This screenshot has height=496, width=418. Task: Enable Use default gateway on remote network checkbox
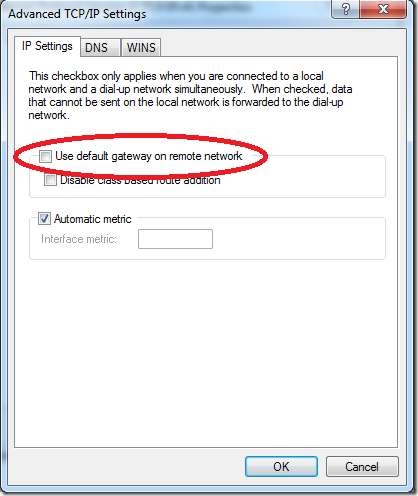(45, 156)
